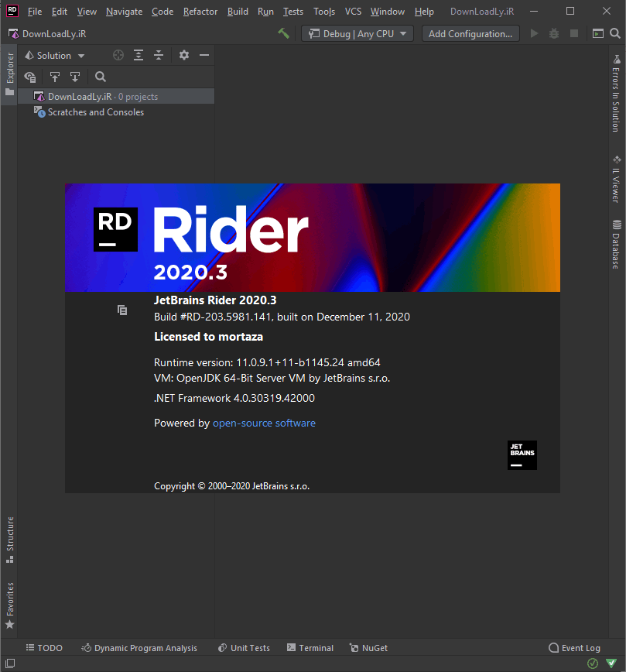626x672 pixels.
Task: Click the Rider app icon in title bar
Action: coord(12,11)
